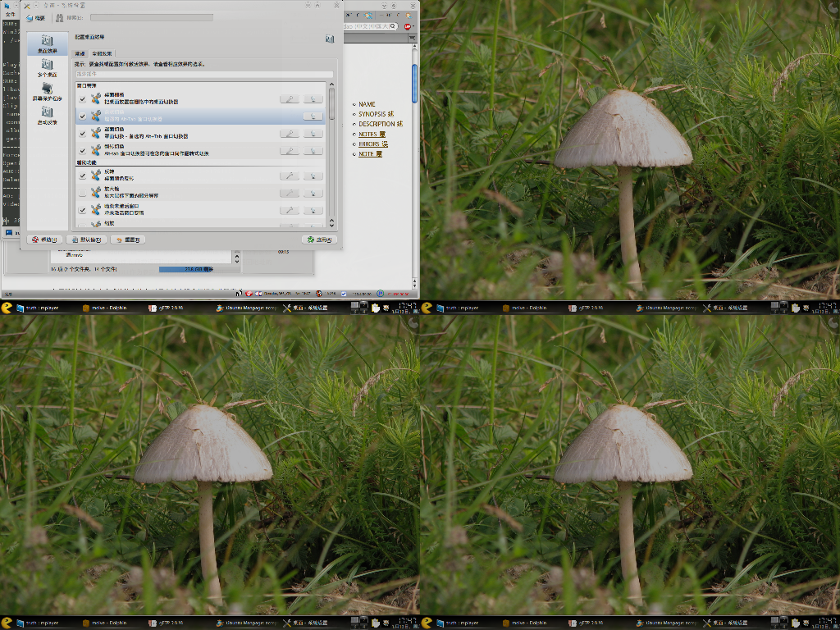
Task: Click the Dolphin free-space bar in status bar
Action: point(199,269)
